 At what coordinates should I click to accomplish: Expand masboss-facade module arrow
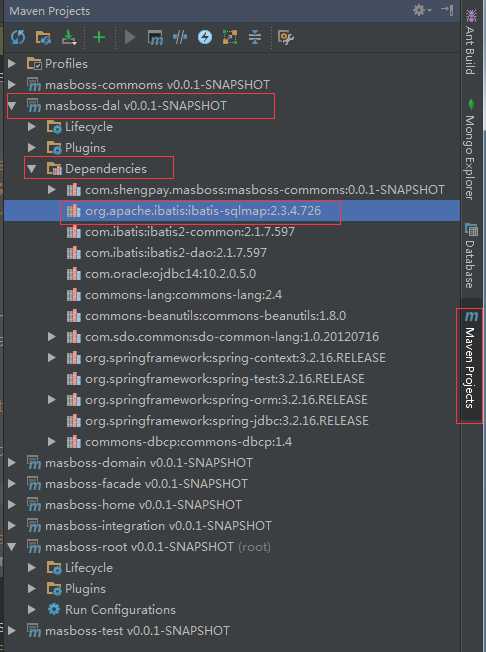(12, 484)
